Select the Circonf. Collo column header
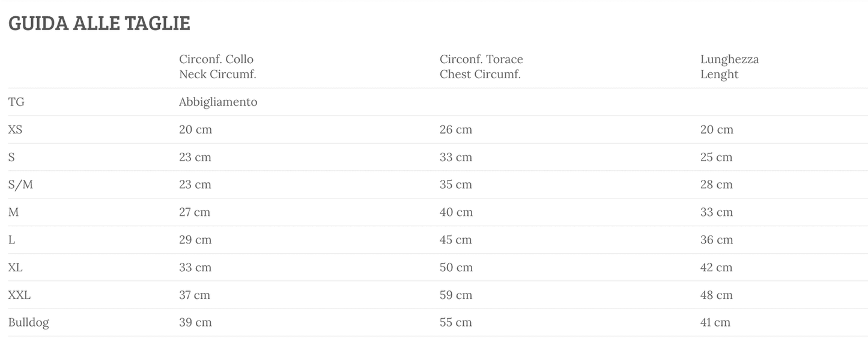This screenshot has width=868, height=344. pos(217,67)
